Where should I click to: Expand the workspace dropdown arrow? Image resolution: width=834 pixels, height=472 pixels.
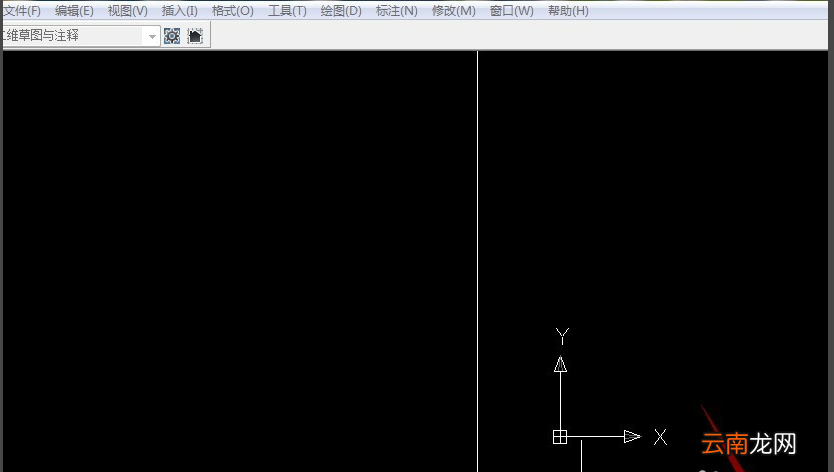click(152, 36)
